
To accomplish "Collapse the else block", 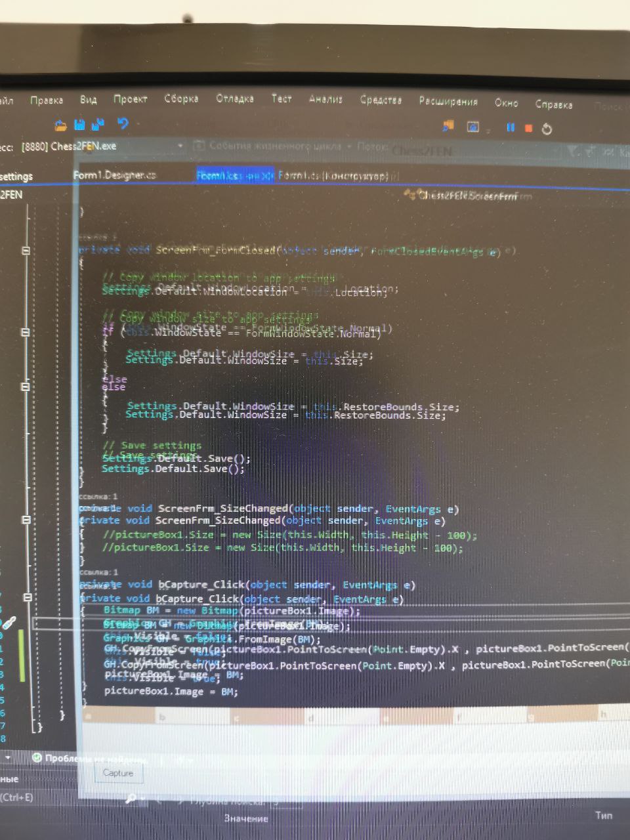I will 25,387.
